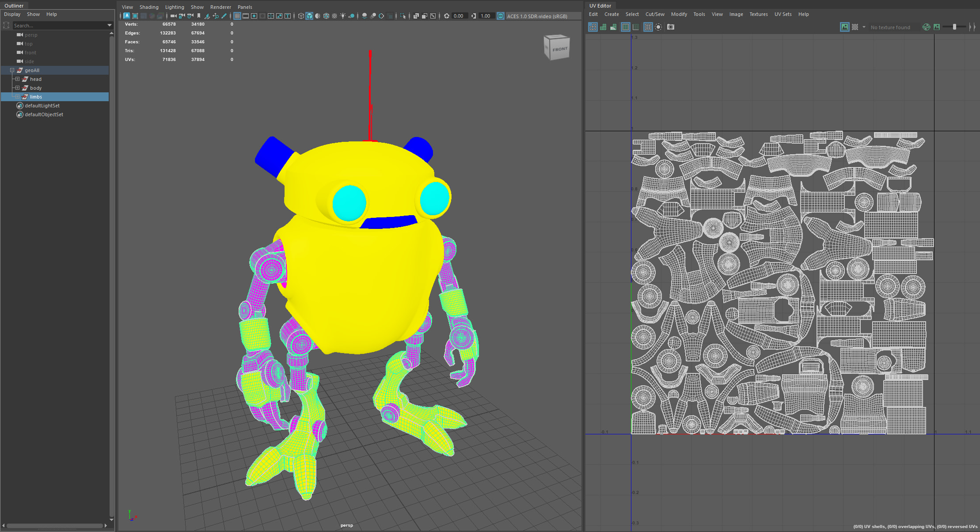Take a UV snapshot with the camera icon
Viewport: 980px width, 532px height.
tap(671, 27)
